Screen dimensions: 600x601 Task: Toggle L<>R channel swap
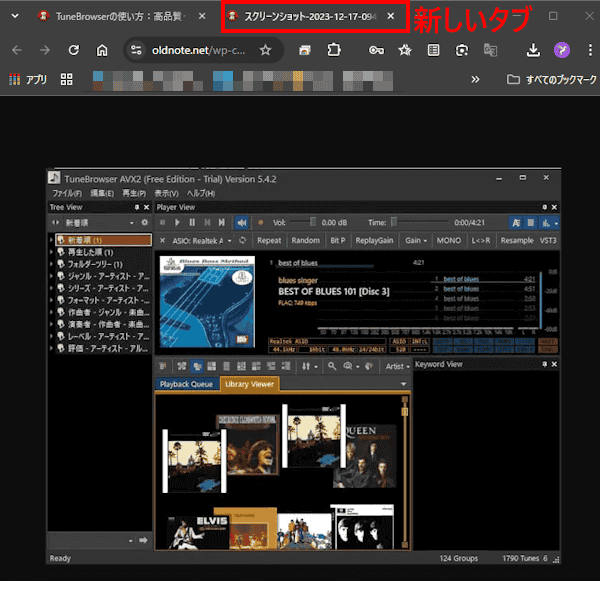481,241
